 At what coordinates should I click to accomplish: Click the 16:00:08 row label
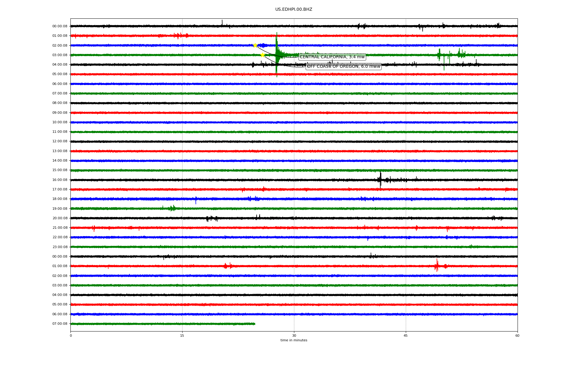click(60, 180)
